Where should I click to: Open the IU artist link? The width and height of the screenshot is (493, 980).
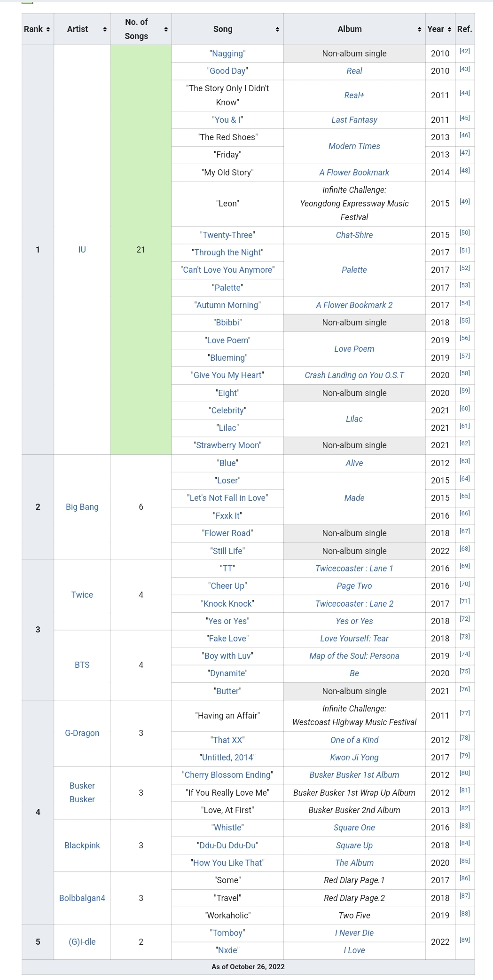coord(82,250)
